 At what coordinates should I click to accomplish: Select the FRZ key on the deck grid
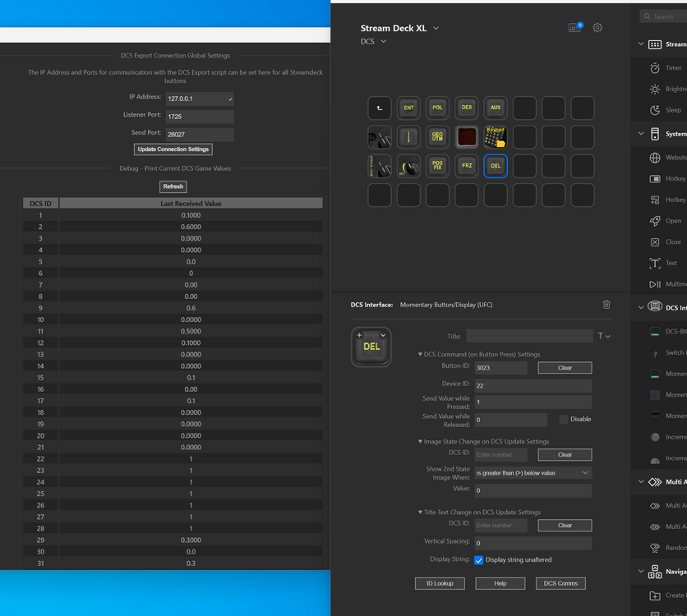[x=467, y=165]
